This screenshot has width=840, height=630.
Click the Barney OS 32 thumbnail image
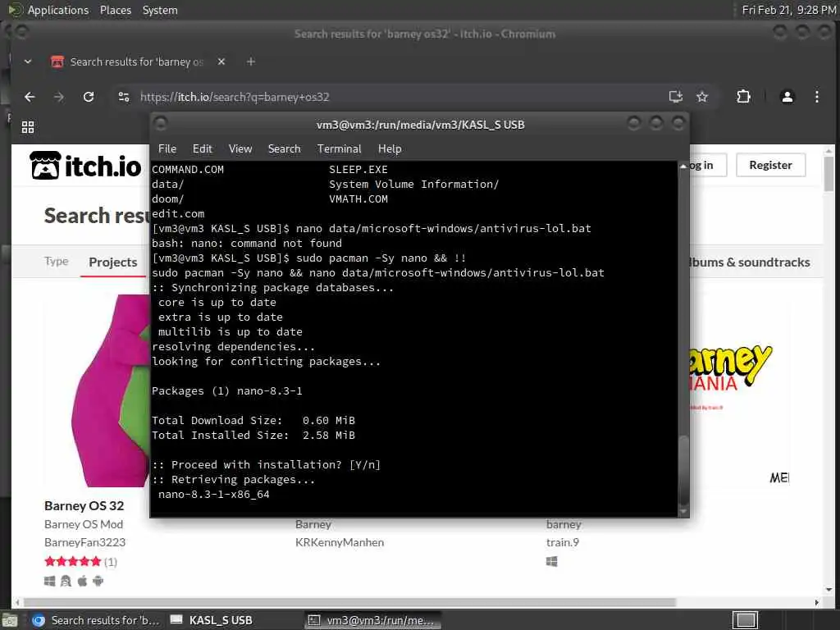[97, 390]
